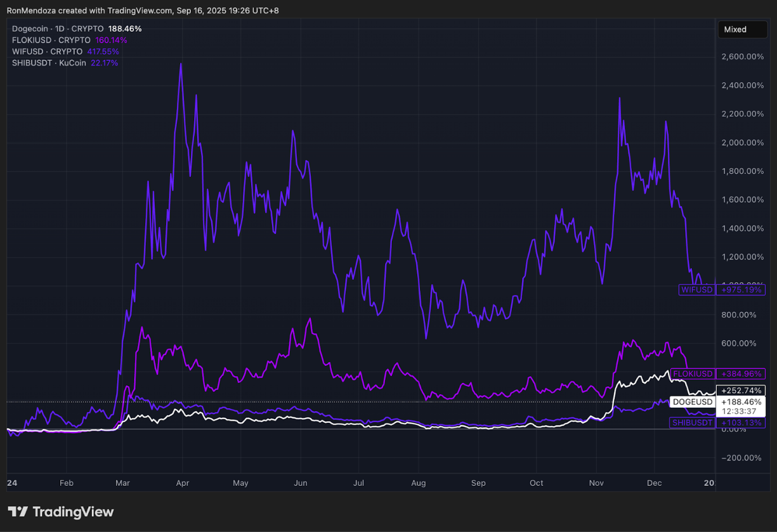777x532 pixels.
Task: Click the TradingView wordmark text
Action: tap(73, 512)
